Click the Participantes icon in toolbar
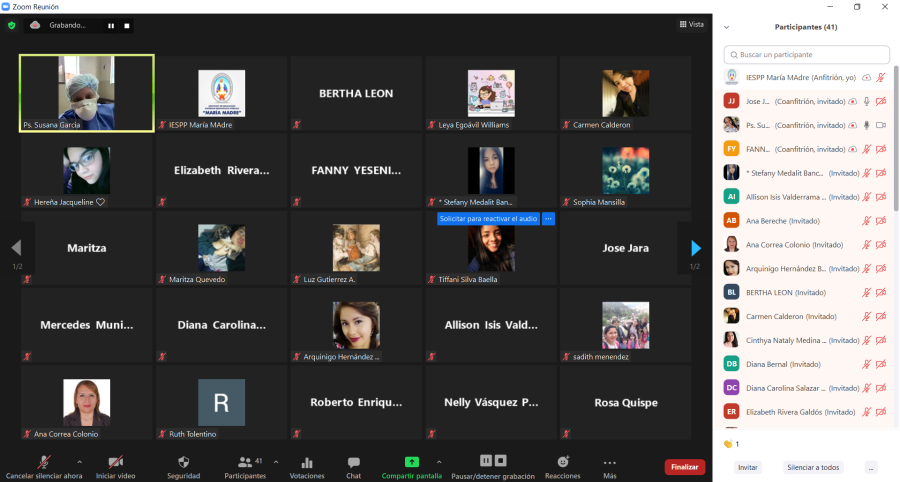Screen dimensions: 900x482 coord(244,462)
